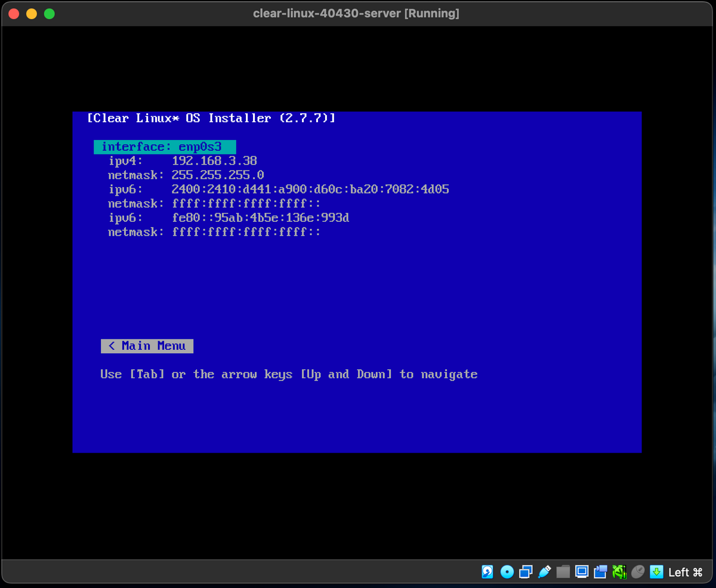Viewport: 716px width, 588px height.
Task: Toggle mouse pointer integration from the status bar
Action: point(637,571)
